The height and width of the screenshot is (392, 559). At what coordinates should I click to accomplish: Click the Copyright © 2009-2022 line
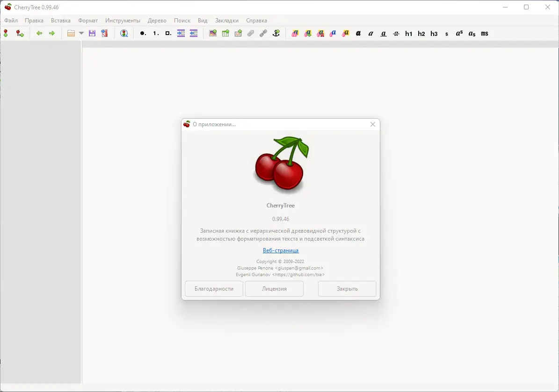(280, 261)
